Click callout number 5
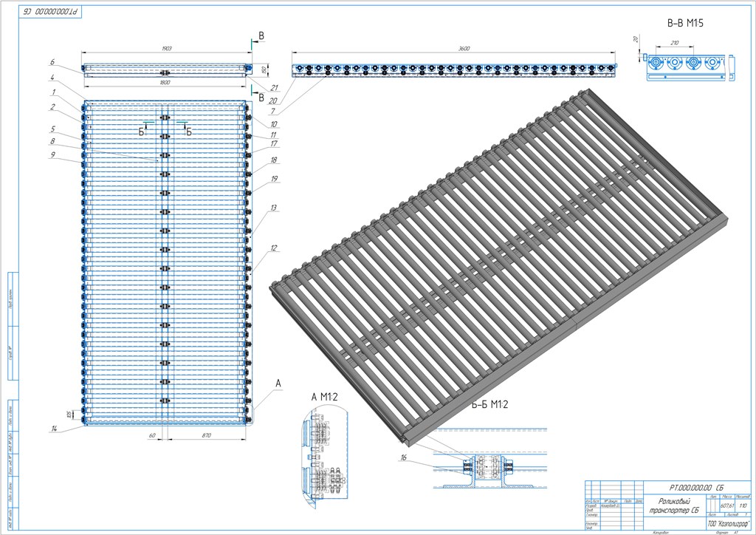Image resolution: width=756 pixels, height=535 pixels. 52,129
